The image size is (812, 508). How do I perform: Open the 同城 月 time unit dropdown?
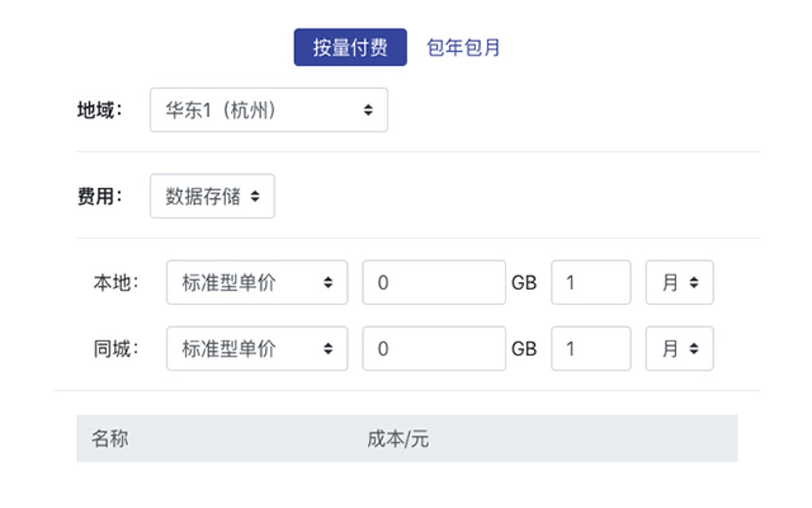pos(679,348)
